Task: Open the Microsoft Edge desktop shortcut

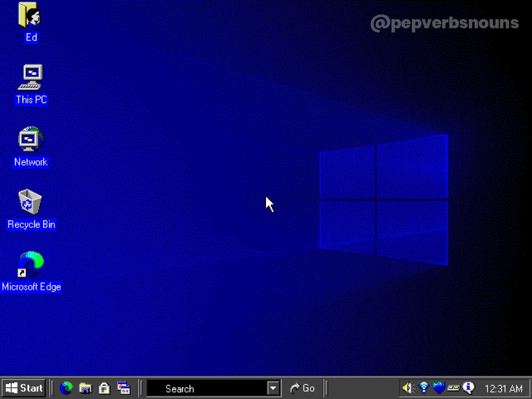Action: point(30,267)
